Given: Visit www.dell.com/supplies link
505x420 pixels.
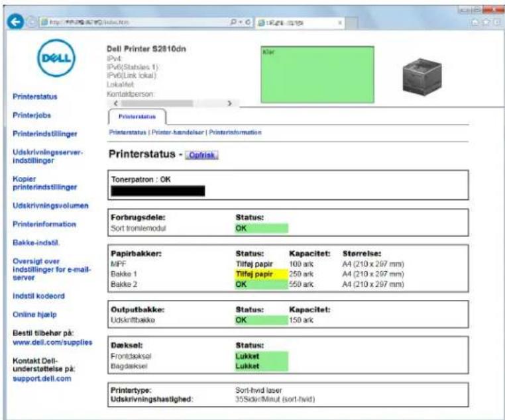Looking at the screenshot, I should (52, 342).
